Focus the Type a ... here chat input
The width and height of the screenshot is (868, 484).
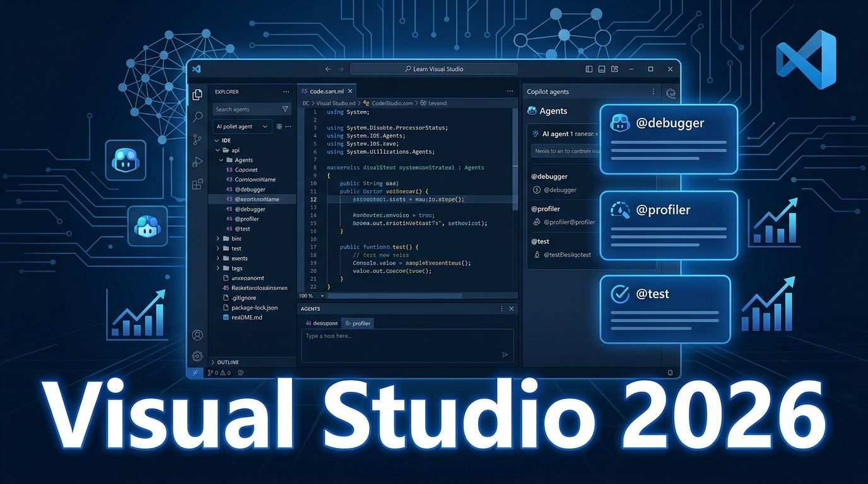point(408,345)
